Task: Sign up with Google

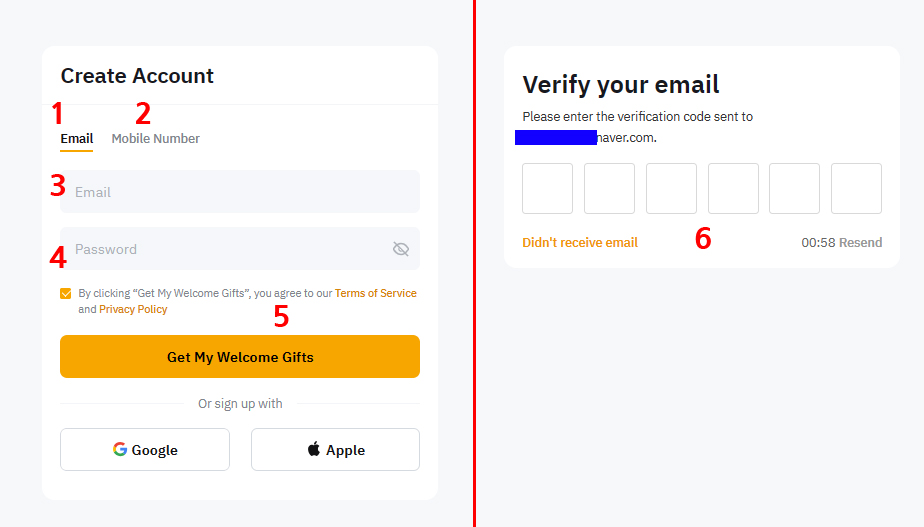Action: pyautogui.click(x=145, y=450)
